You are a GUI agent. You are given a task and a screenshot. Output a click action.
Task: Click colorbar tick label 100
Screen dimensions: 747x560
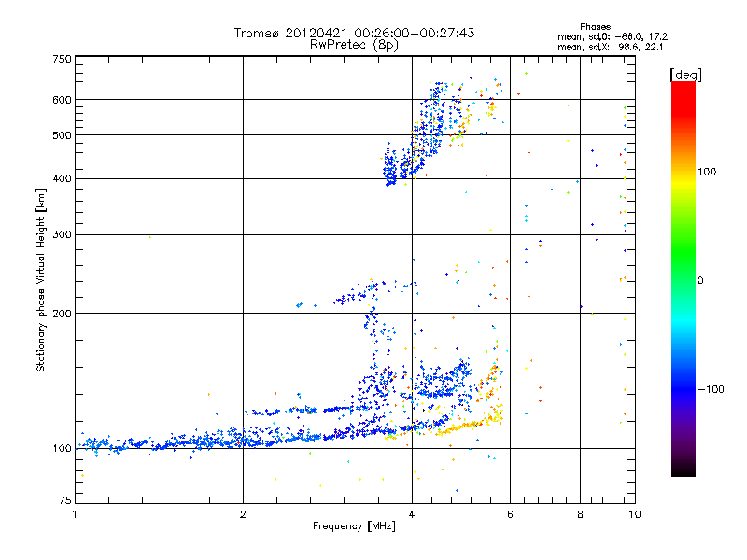(x=707, y=172)
